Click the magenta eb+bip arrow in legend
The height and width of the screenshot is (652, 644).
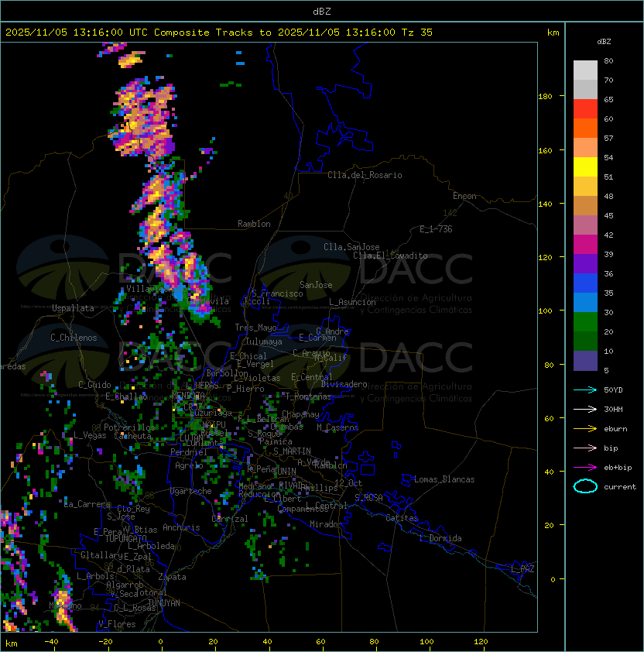(x=585, y=468)
